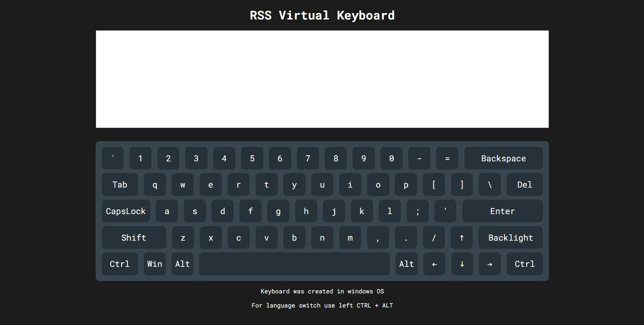Click the right Alt key
Viewport: 644px width, 325px height.
pos(406,264)
